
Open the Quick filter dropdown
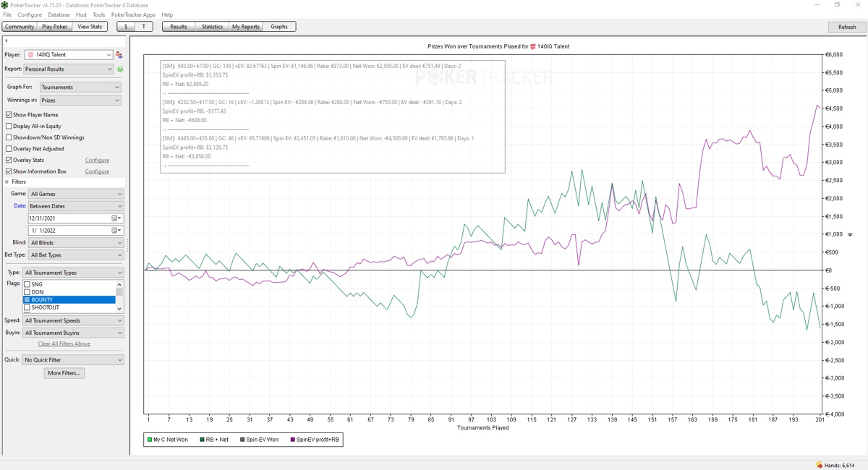(x=72, y=360)
